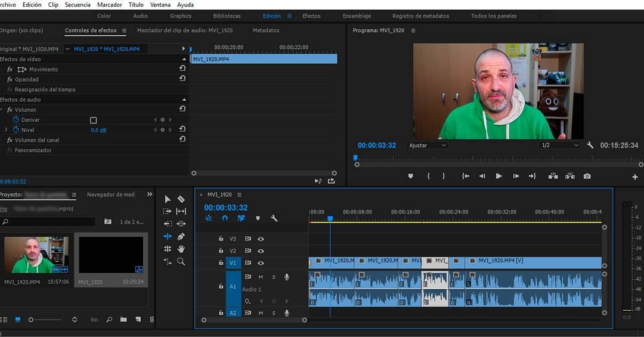
Task: Hide track V2 with the eye icon
Action: tap(261, 251)
